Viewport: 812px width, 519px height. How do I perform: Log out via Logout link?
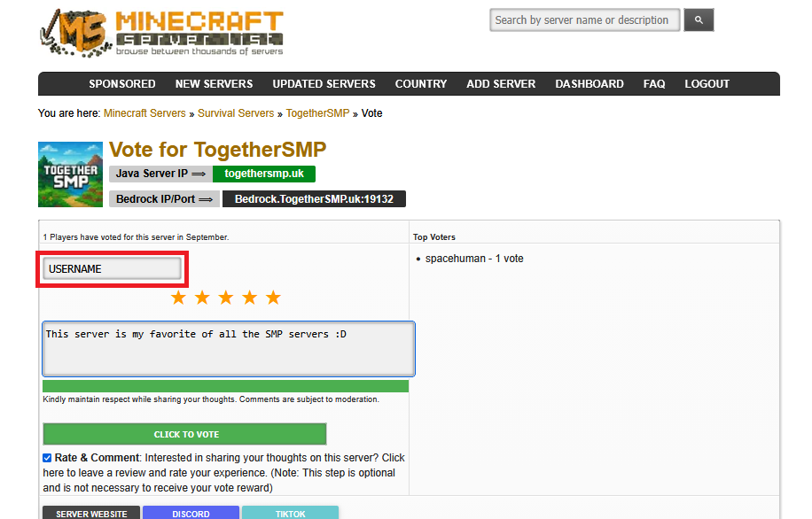point(707,84)
